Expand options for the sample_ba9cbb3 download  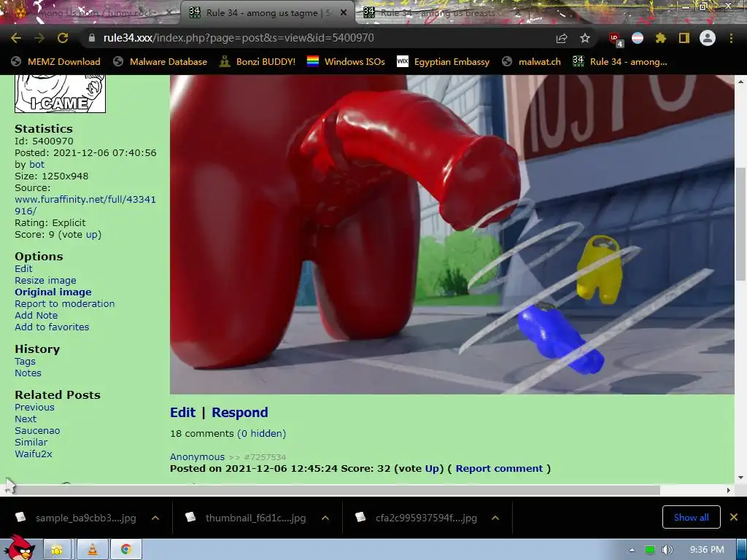click(x=155, y=518)
